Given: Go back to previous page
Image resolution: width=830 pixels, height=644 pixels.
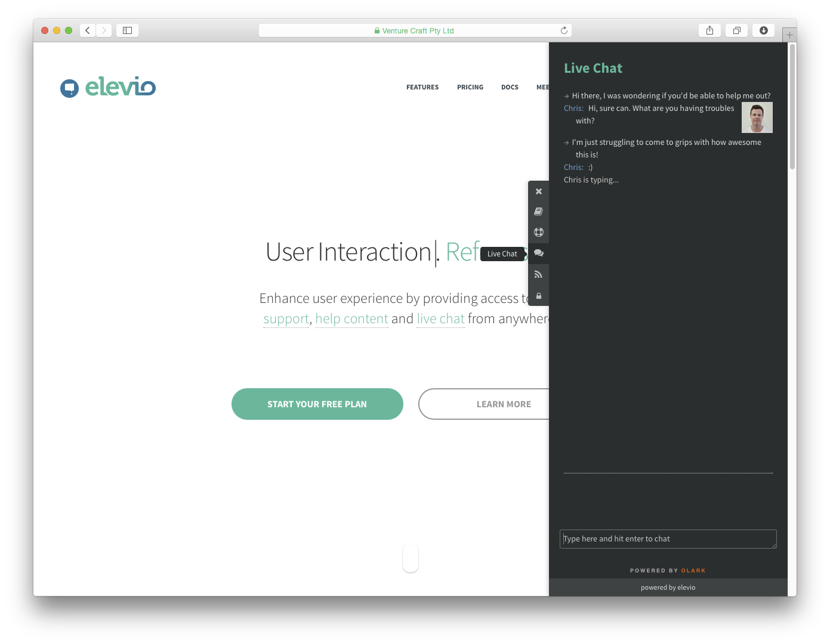Looking at the screenshot, I should 88,30.
